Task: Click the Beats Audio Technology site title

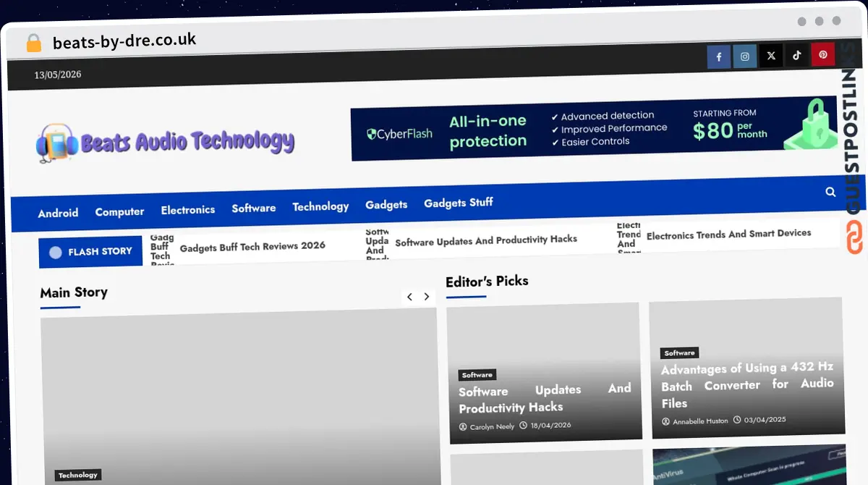Action: click(187, 140)
